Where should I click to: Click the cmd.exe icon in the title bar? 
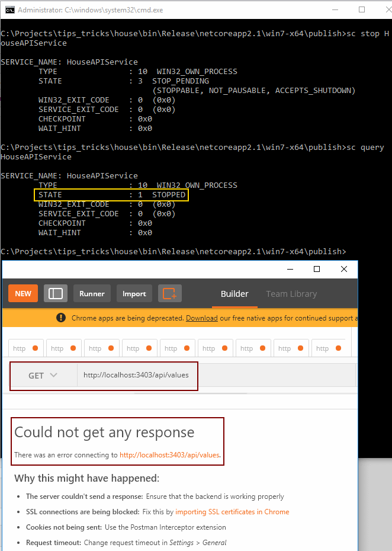(10, 10)
